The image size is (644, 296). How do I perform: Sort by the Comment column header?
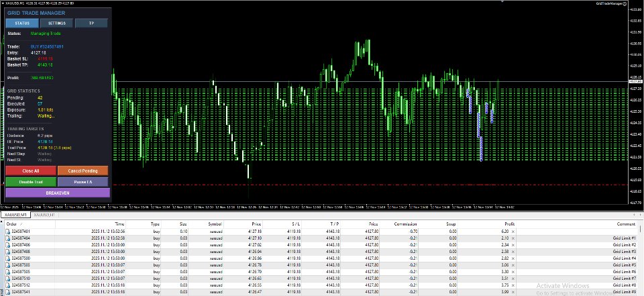tap(627, 224)
